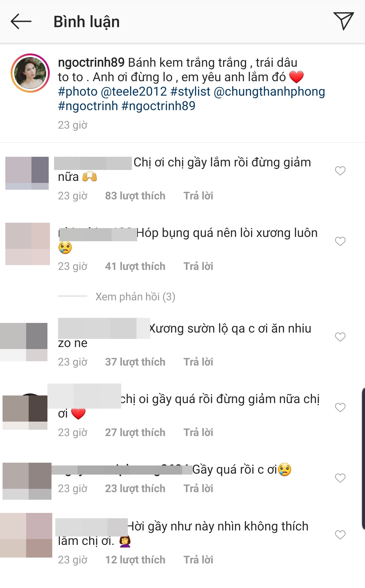Open ngoctrinh89 username in caption
Screen dimensions: 365x588
[91, 63]
